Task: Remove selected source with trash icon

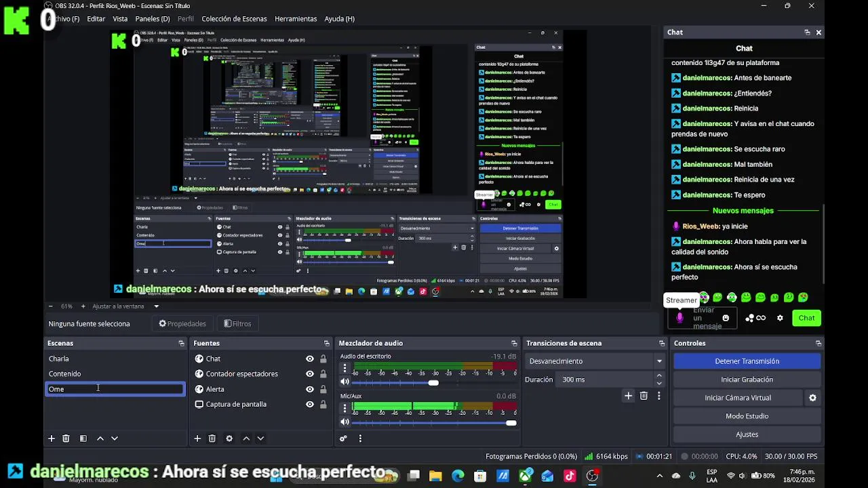Action: coord(212,439)
